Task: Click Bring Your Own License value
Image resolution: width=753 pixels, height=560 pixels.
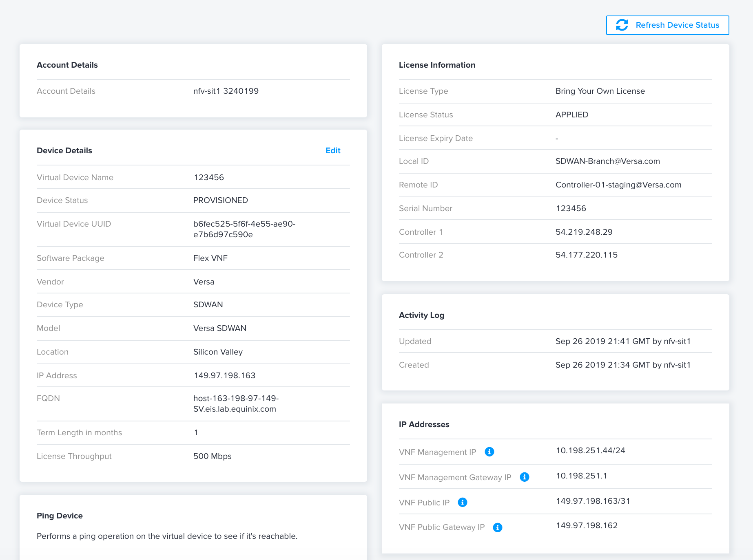Action: [x=600, y=91]
